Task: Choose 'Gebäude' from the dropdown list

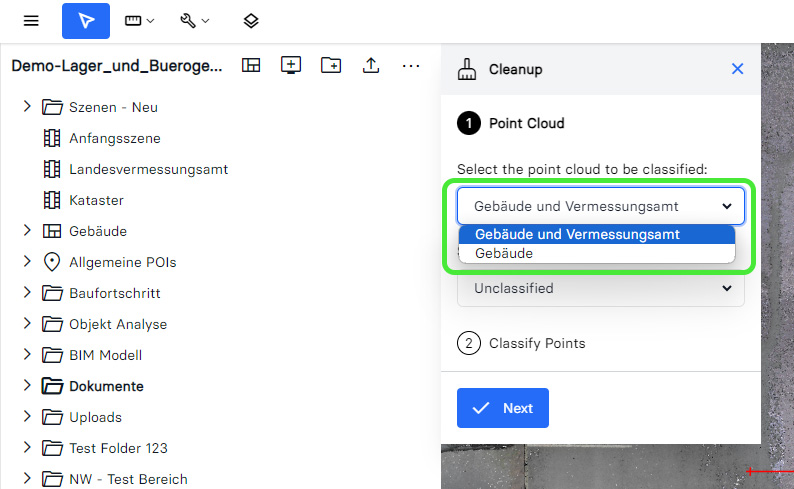Action: pos(504,254)
